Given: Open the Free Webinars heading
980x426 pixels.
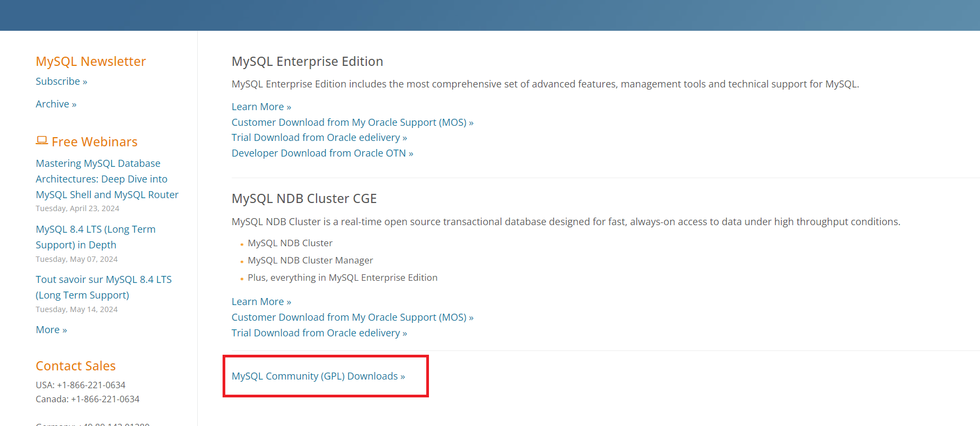Looking at the screenshot, I should (95, 142).
